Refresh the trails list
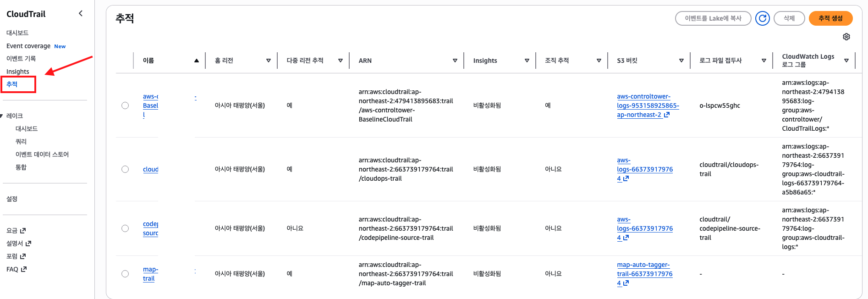Viewport: 868px width, 299px height. coord(762,18)
